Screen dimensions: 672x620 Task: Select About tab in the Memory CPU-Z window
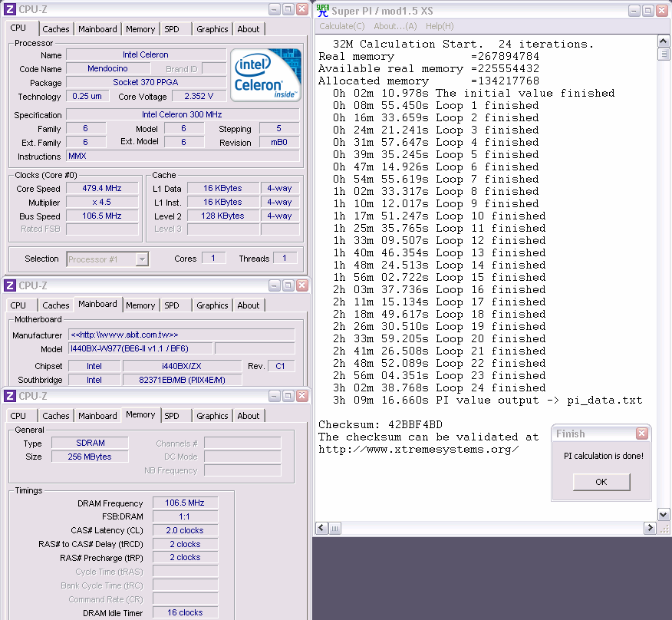249,416
